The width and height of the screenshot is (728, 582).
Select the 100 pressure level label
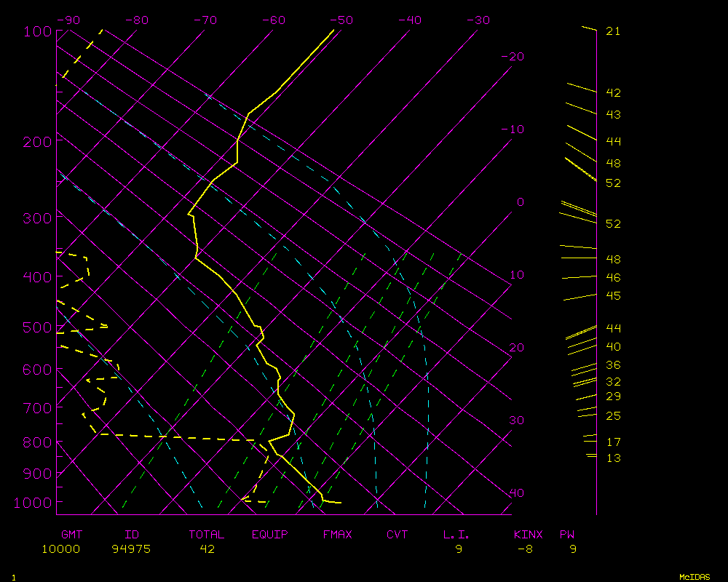pyautogui.click(x=36, y=31)
